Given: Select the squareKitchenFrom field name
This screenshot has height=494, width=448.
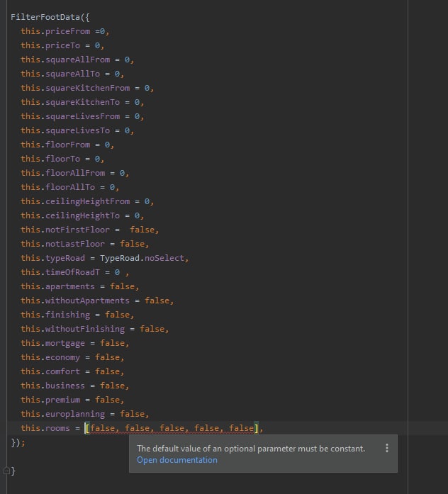Looking at the screenshot, I should click(88, 88).
